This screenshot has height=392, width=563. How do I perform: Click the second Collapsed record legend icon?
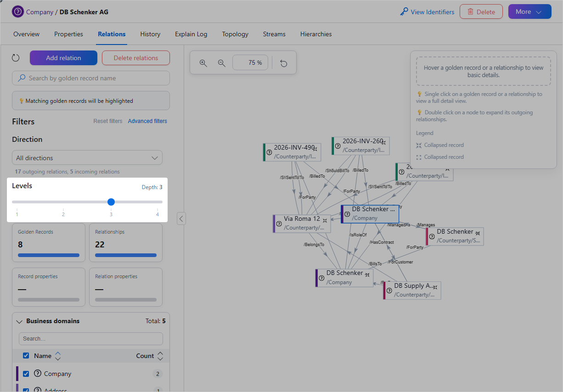[x=419, y=157]
